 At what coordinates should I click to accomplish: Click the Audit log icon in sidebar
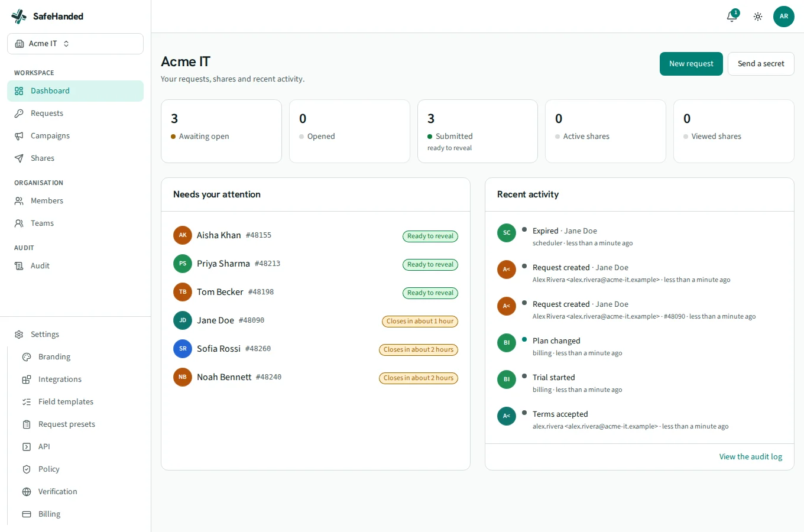click(x=19, y=266)
